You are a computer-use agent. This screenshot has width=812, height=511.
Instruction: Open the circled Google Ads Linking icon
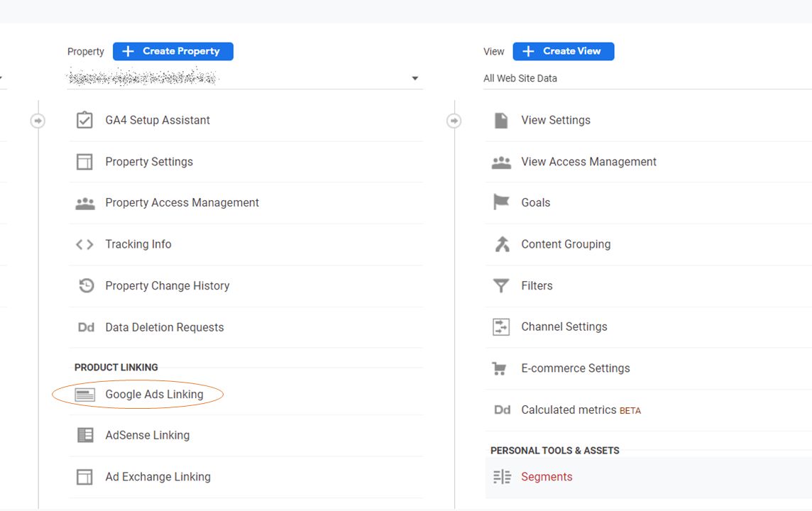[84, 394]
